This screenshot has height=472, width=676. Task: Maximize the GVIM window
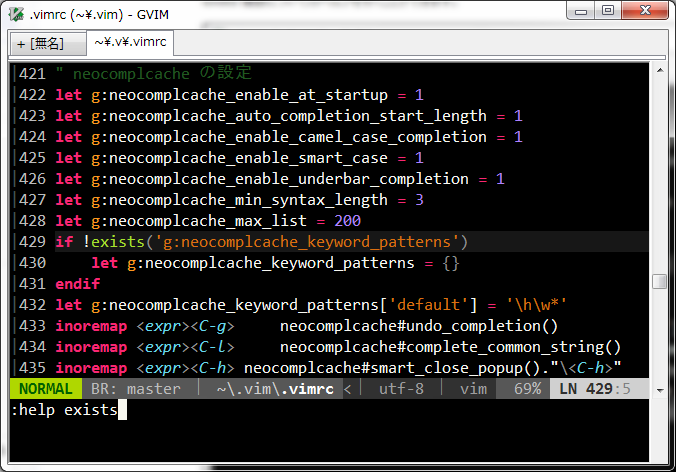coord(608,11)
